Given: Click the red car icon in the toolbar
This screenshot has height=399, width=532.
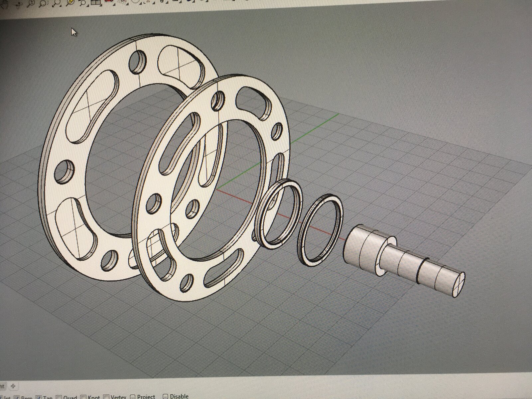Looking at the screenshot, I should [109, 2].
